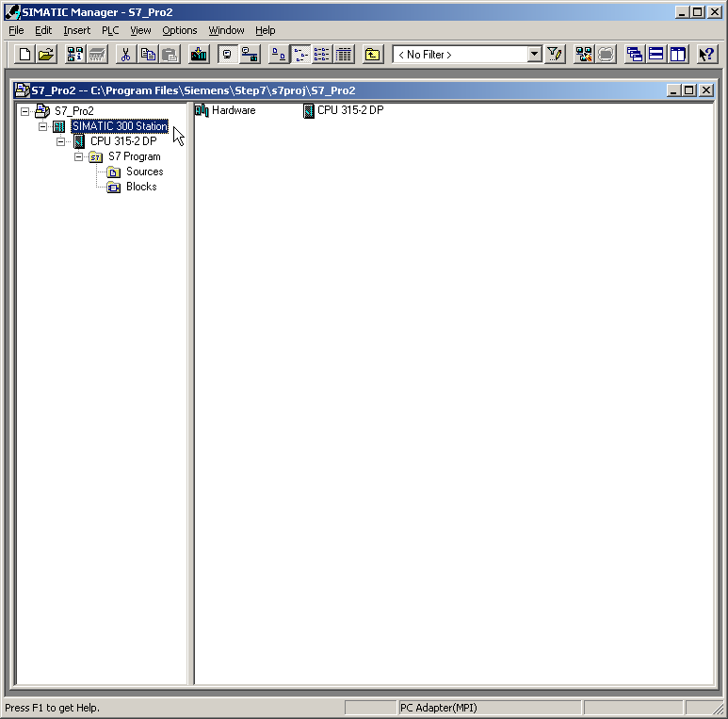Select Hardware label in right pane

pos(234,110)
